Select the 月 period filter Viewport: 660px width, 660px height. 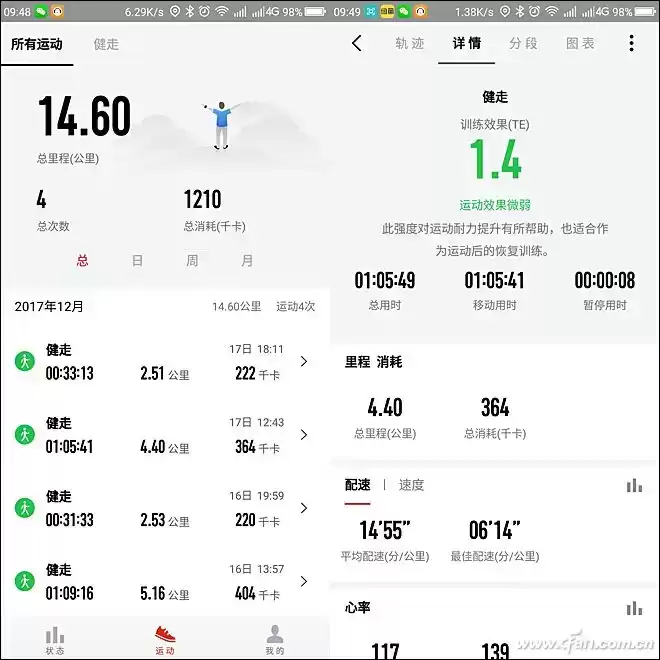(247, 261)
